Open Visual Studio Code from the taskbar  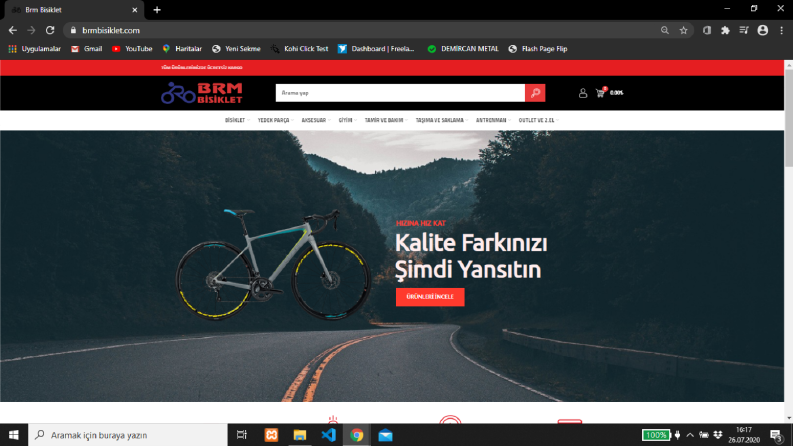(328, 435)
